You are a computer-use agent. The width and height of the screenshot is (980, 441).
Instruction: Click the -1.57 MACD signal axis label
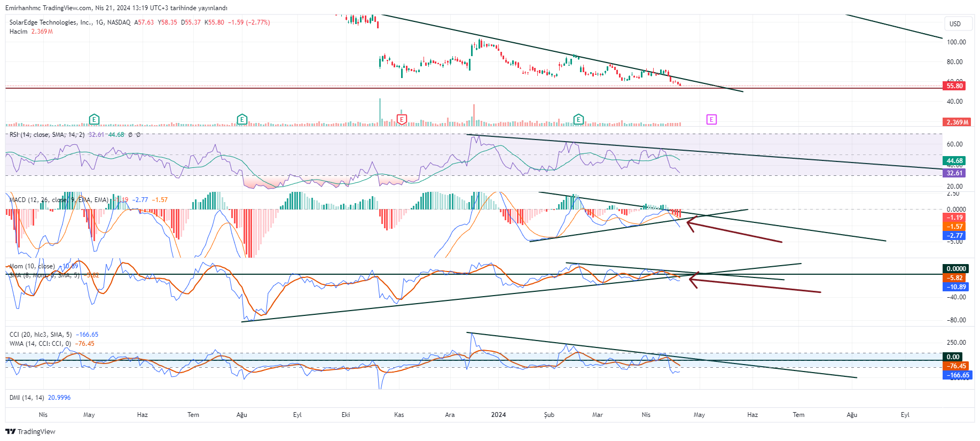(x=954, y=227)
